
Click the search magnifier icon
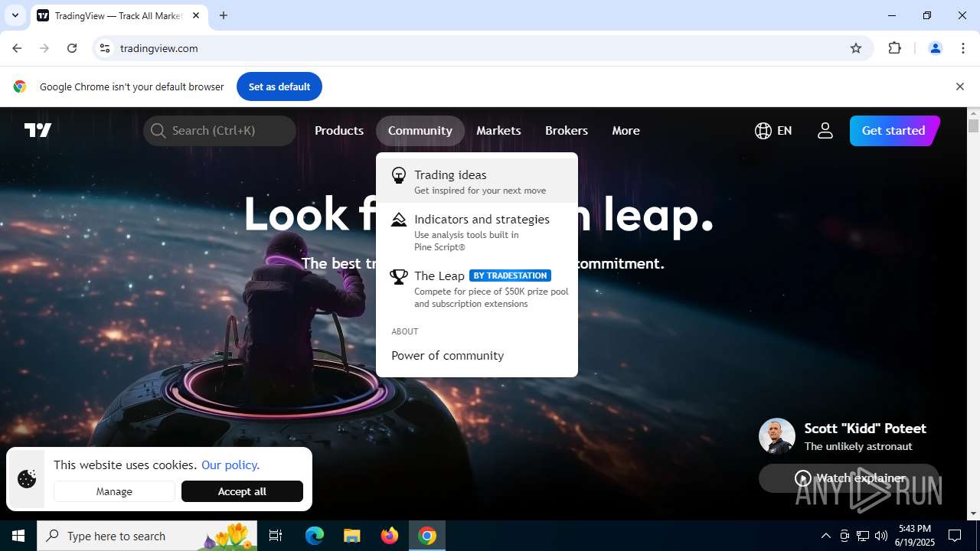(x=158, y=131)
